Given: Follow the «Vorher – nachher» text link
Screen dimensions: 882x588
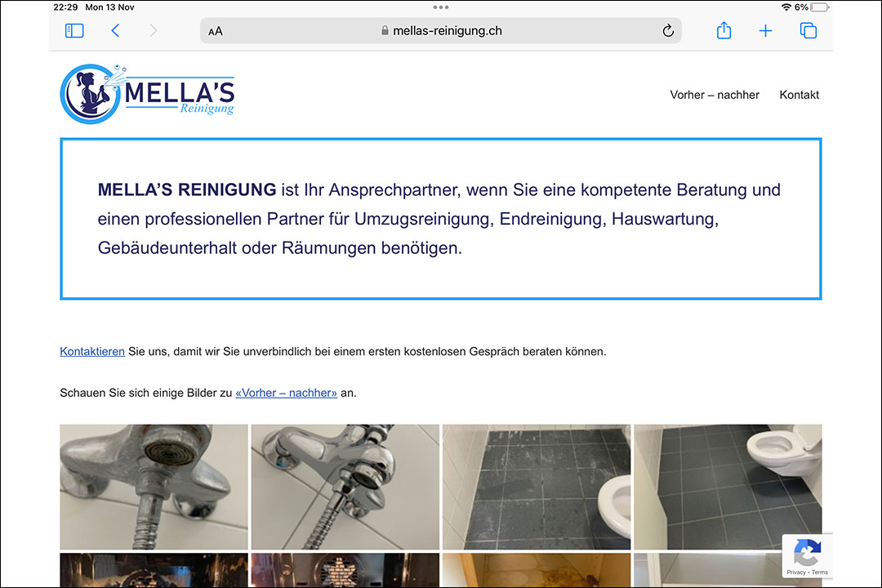Looking at the screenshot, I should tap(287, 393).
